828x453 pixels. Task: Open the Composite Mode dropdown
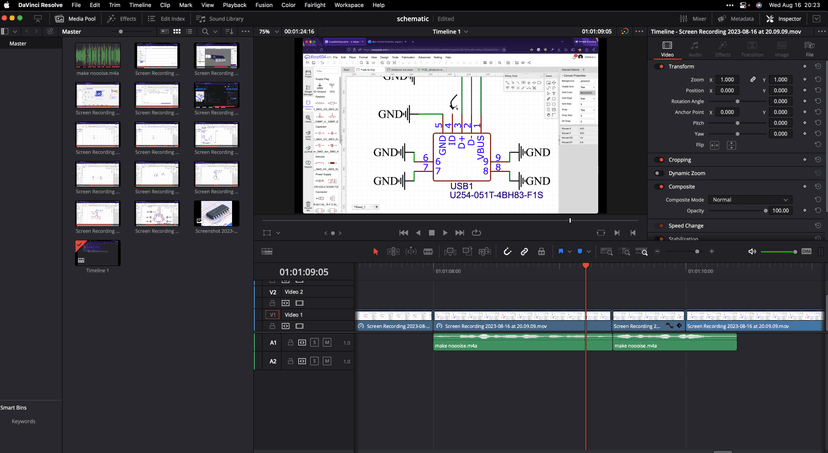750,200
